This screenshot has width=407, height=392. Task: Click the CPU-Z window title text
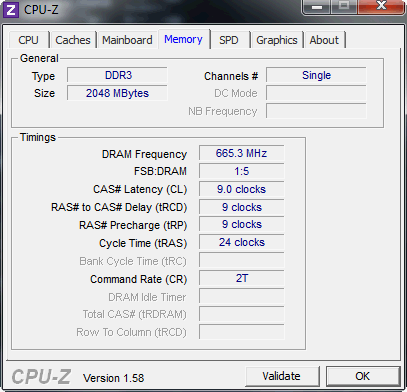[x=41, y=10]
